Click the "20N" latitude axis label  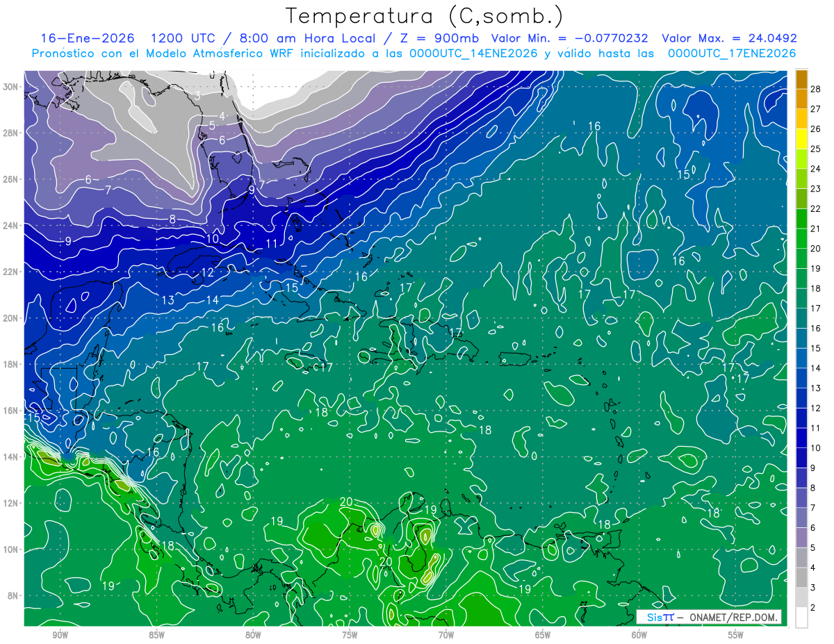[12, 318]
